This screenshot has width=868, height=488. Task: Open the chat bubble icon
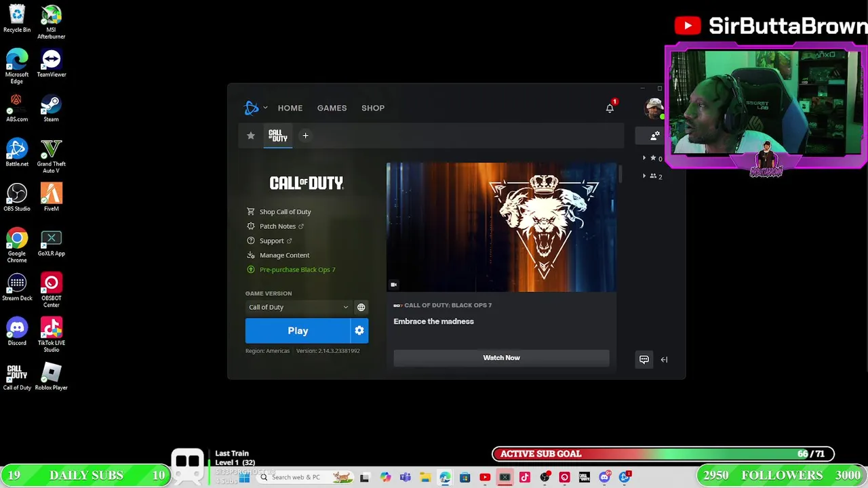[644, 359]
